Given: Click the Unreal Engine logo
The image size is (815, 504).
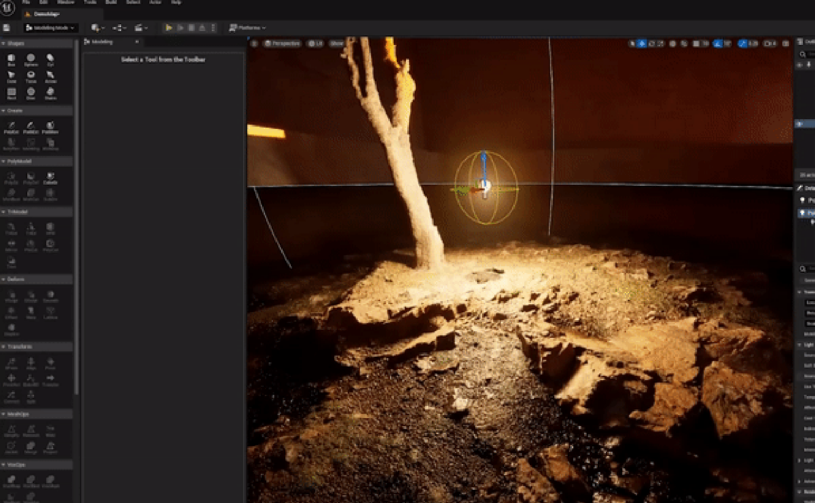Looking at the screenshot, I should click(x=7, y=7).
